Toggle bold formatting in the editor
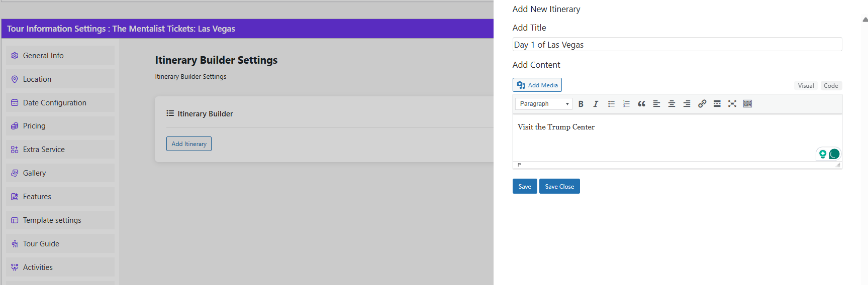 pos(581,104)
